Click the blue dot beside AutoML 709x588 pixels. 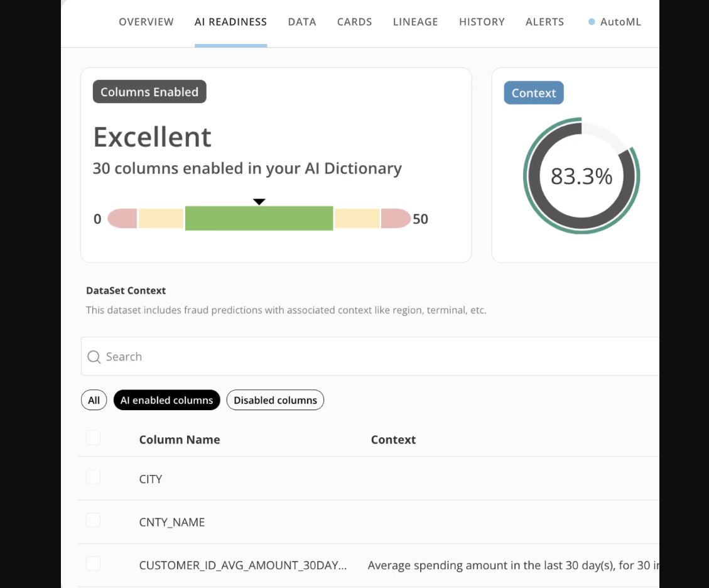(x=592, y=22)
